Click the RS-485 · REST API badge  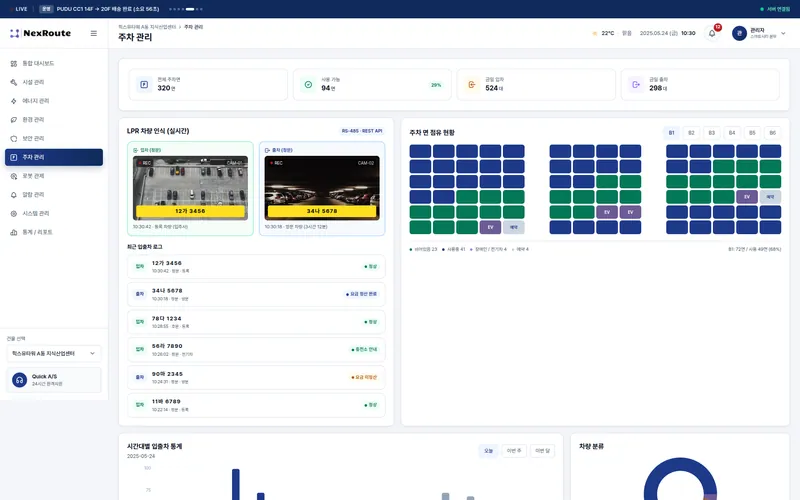point(362,131)
